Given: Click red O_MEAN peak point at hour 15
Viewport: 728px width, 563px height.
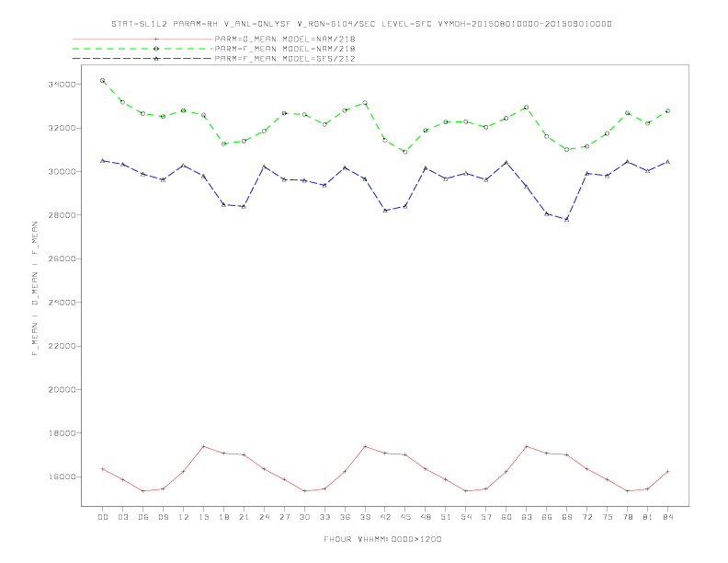Looking at the screenshot, I should pyautogui.click(x=204, y=446).
